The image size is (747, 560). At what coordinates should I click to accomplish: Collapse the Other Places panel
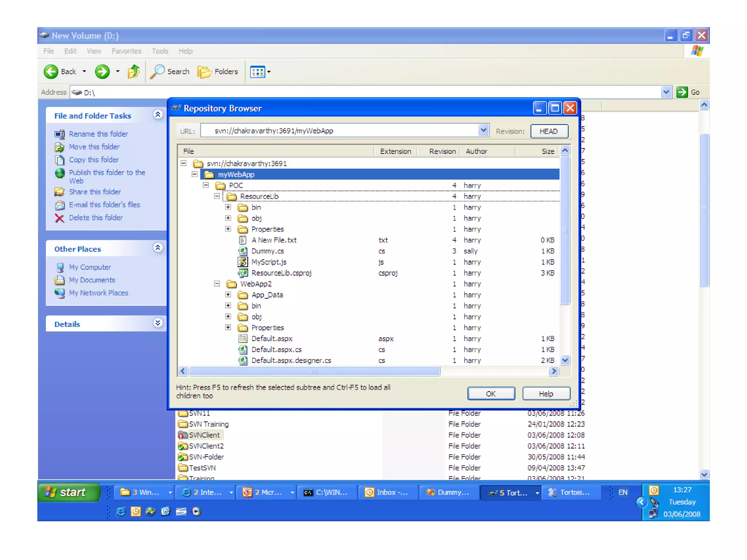click(158, 248)
